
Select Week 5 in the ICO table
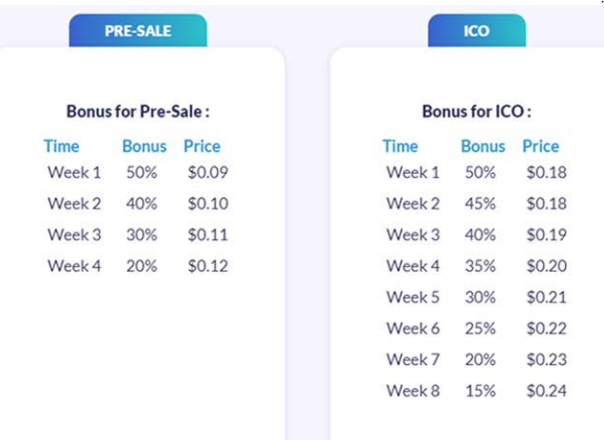[x=413, y=297]
